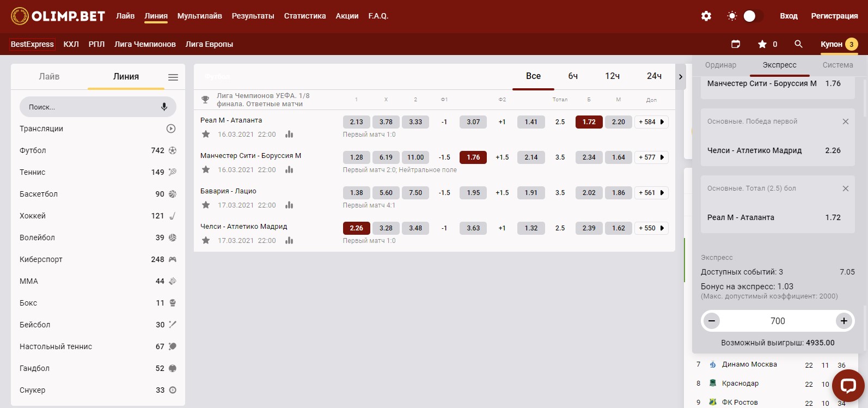
Task: Expand +577 markets for Манчестер Сити
Action: 651,157
